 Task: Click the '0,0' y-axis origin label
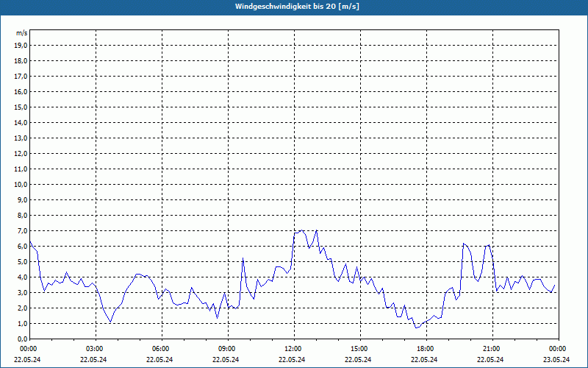[x=23, y=339]
